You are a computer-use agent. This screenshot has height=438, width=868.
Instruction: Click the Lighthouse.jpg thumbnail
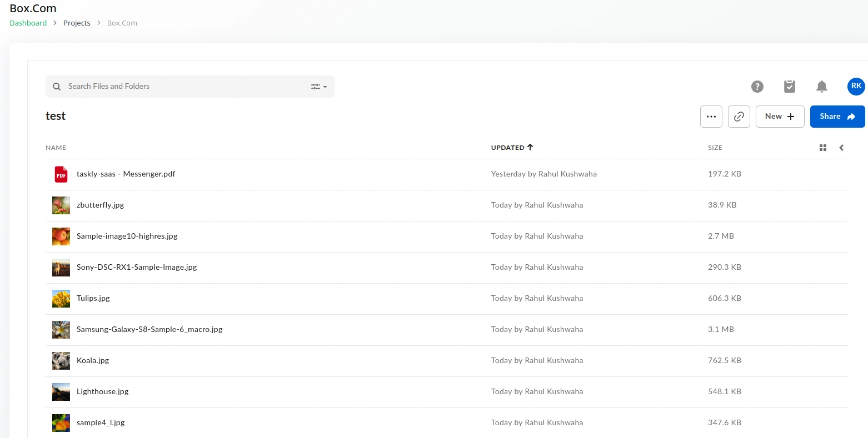(x=61, y=392)
